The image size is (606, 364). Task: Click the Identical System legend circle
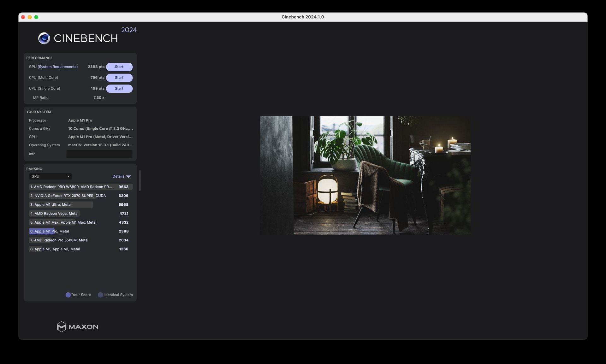[x=100, y=295]
